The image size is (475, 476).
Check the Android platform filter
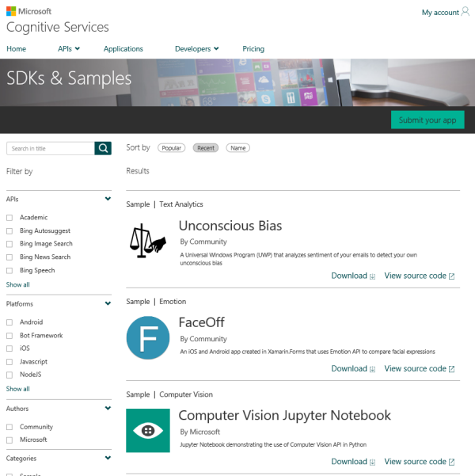pos(9,322)
